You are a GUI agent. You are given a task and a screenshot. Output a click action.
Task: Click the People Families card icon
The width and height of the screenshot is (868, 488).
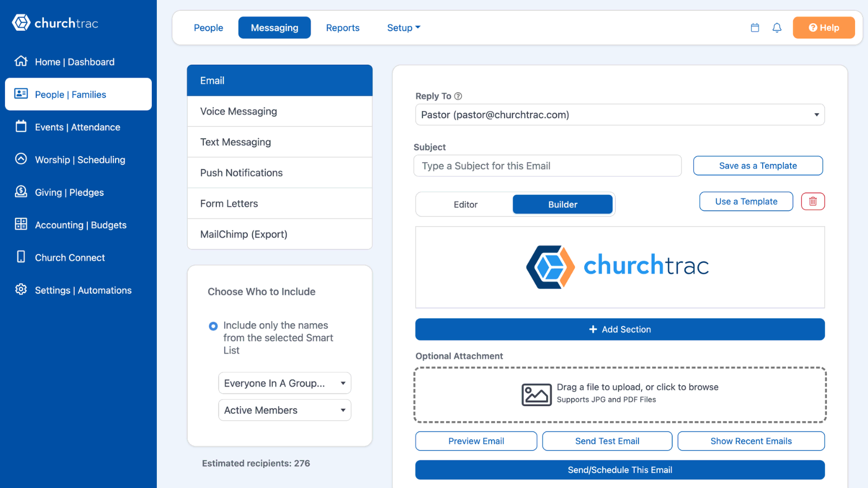21,94
